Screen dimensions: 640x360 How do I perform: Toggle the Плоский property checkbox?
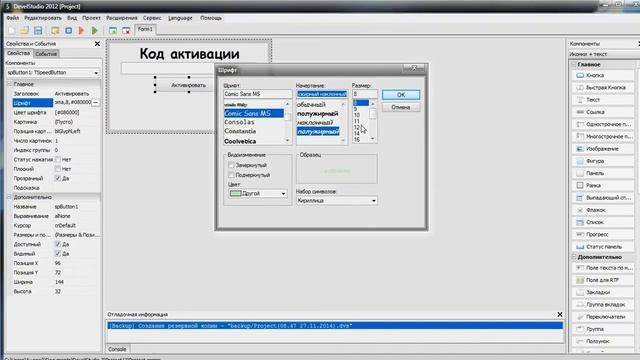tap(58, 169)
